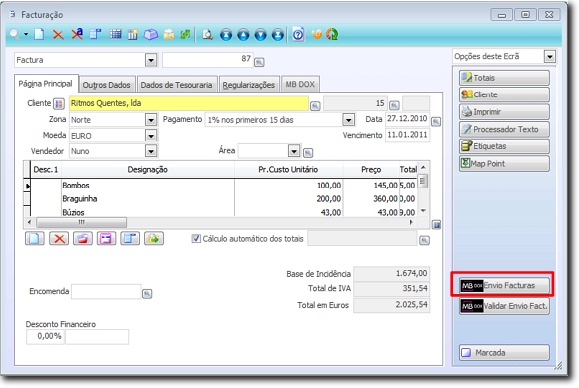
Task: Click the magnifier search icon in the toolbar
Action: pyautogui.click(x=14, y=34)
